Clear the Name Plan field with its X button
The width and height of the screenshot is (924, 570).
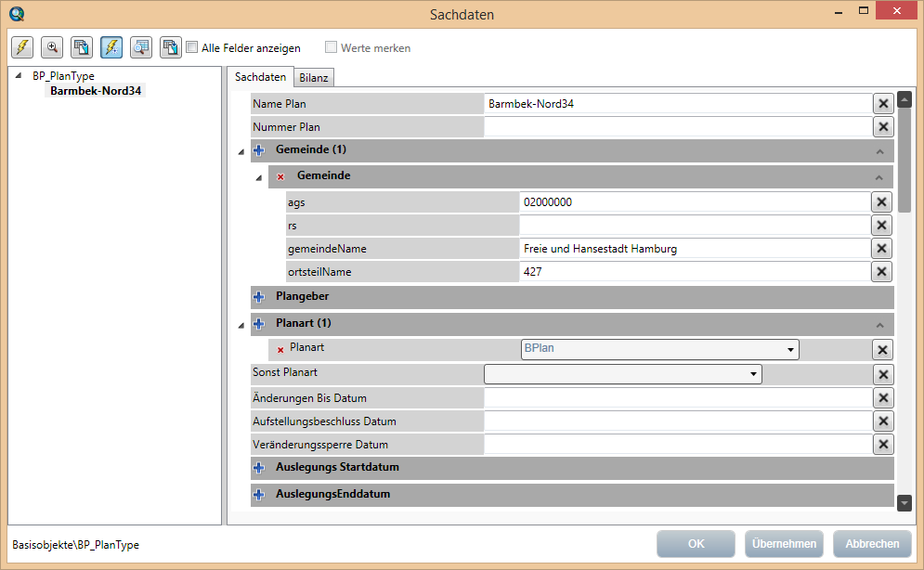(x=883, y=104)
